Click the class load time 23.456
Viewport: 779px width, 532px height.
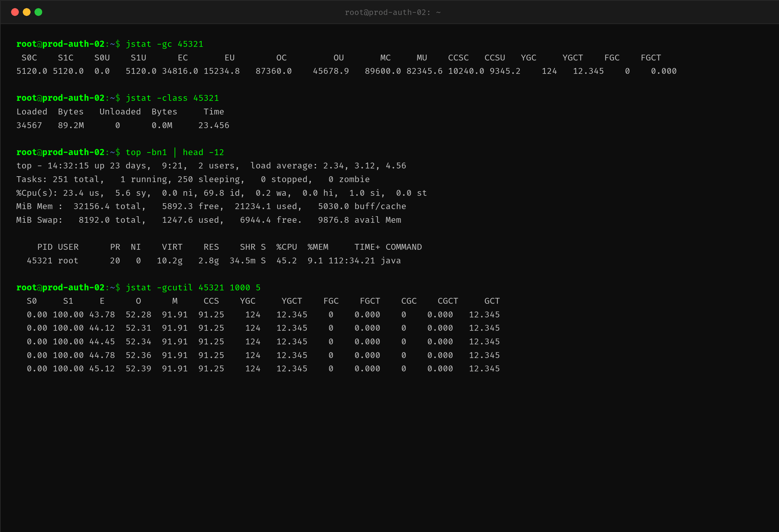[214, 126]
